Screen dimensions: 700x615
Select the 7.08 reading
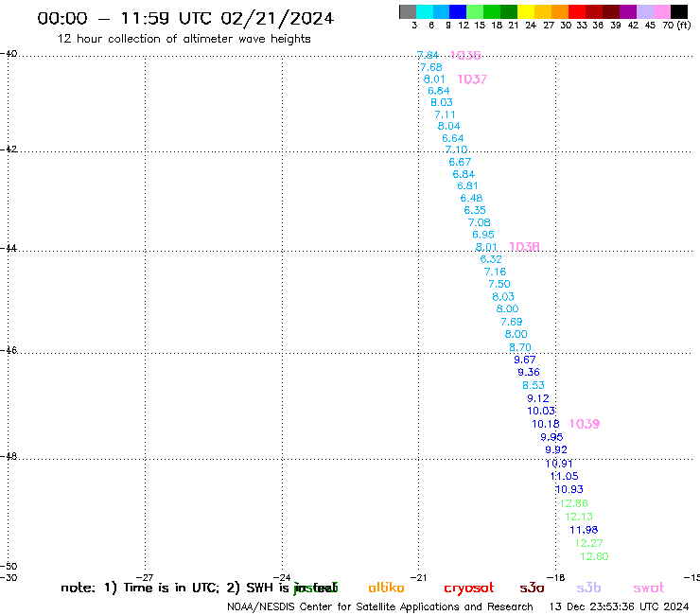[479, 222]
